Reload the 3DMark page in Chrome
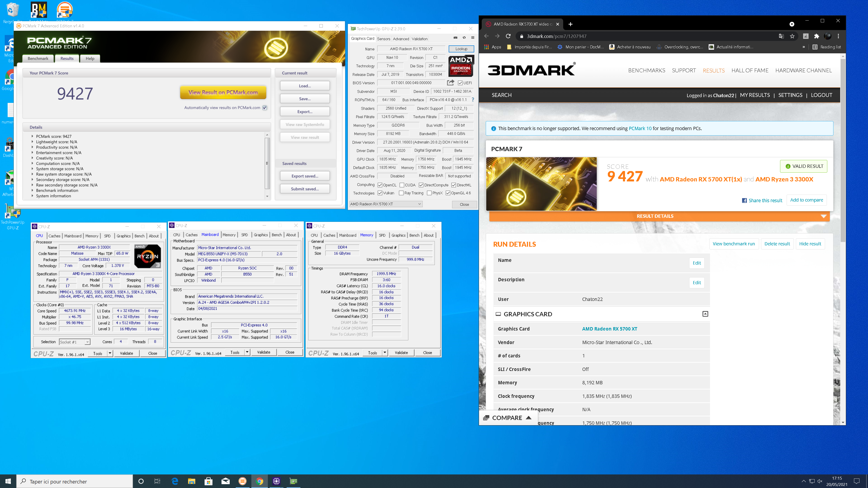This screenshot has height=488, width=868. [x=508, y=36]
